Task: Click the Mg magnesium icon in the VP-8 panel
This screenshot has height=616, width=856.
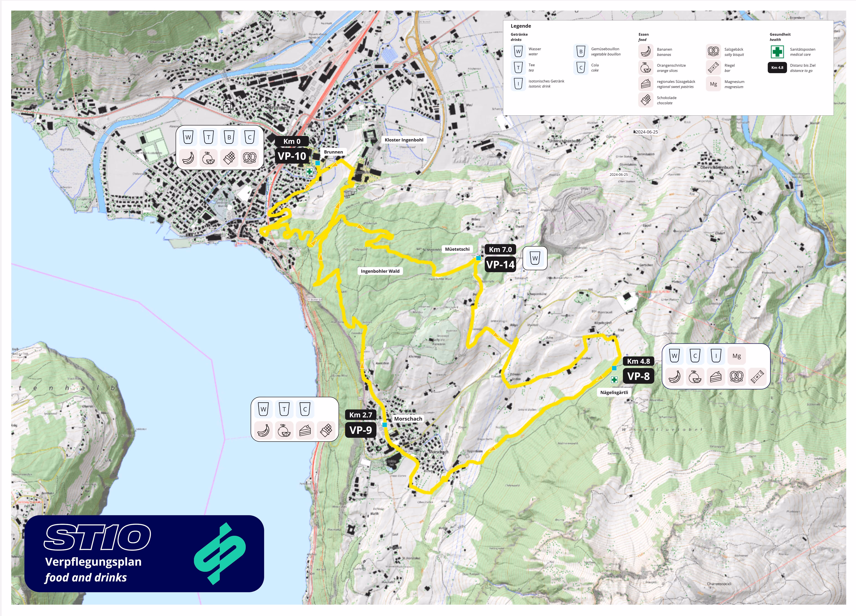Action: [736, 356]
